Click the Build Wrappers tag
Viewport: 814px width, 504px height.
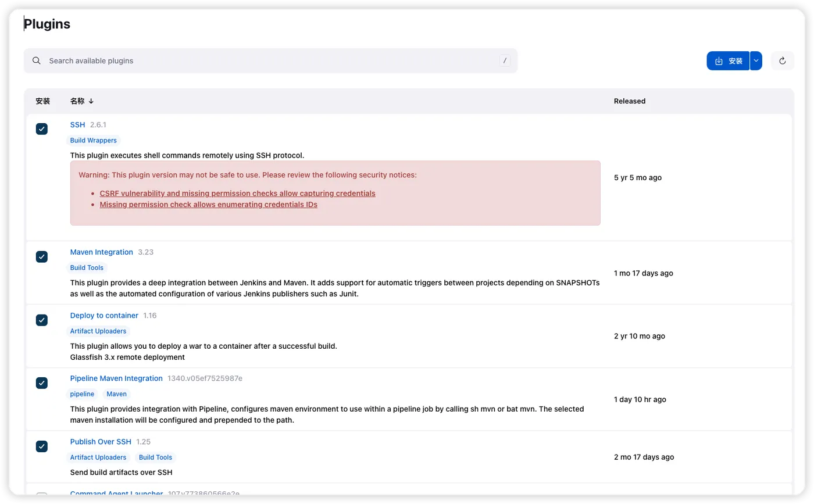[93, 140]
